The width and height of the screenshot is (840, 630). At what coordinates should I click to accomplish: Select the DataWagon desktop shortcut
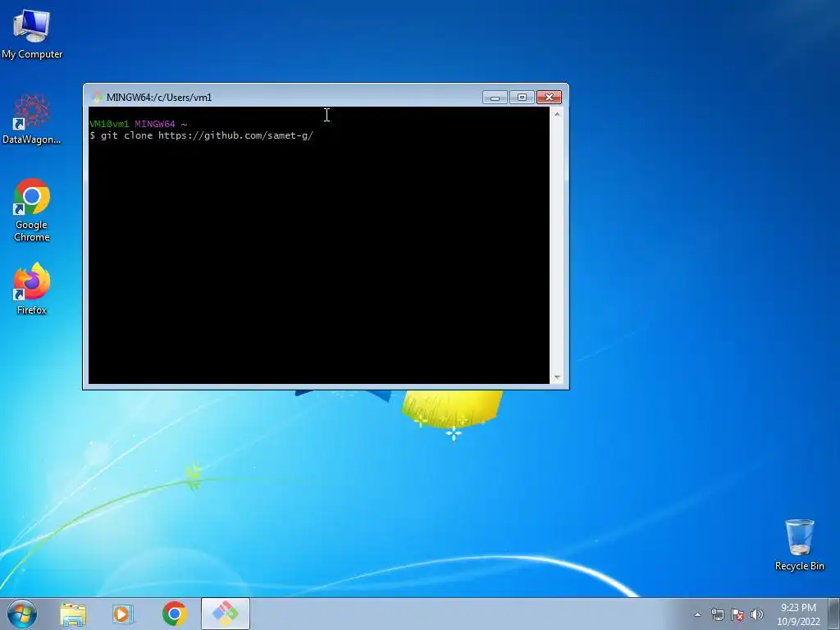click(x=32, y=119)
